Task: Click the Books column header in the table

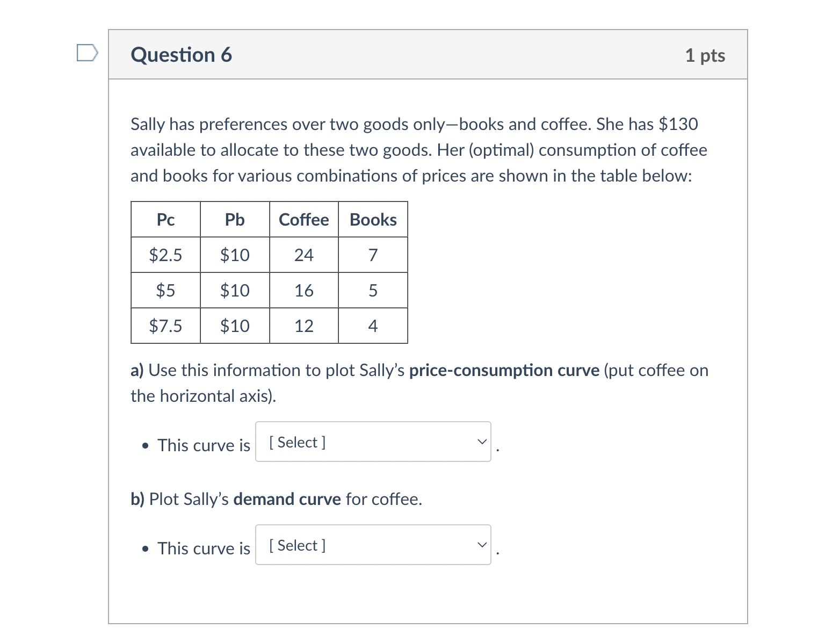Action: coord(373,219)
